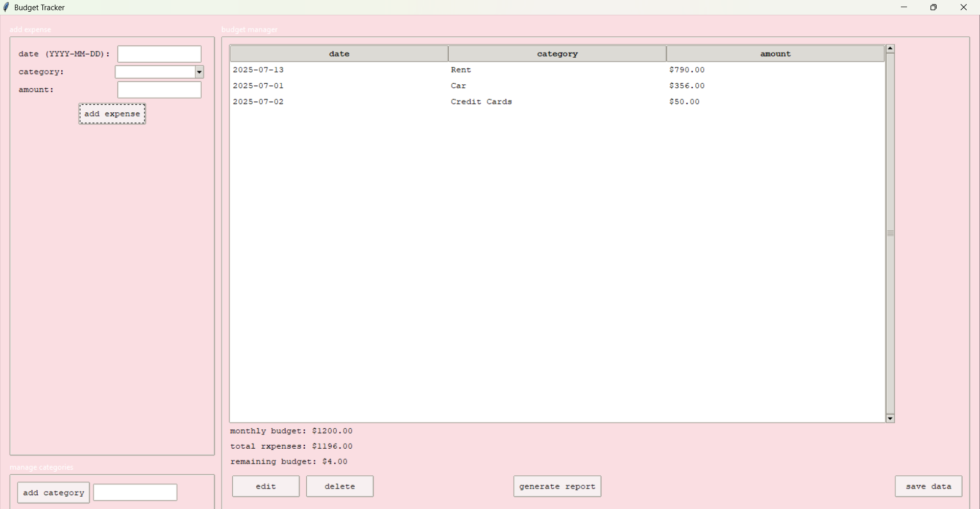Restore down the Budget Tracker window
Viewport: 980px width, 509px height.
pos(934,8)
